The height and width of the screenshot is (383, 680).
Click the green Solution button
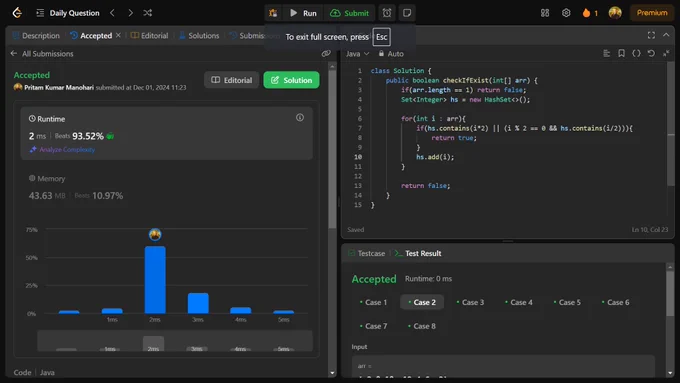(x=291, y=80)
